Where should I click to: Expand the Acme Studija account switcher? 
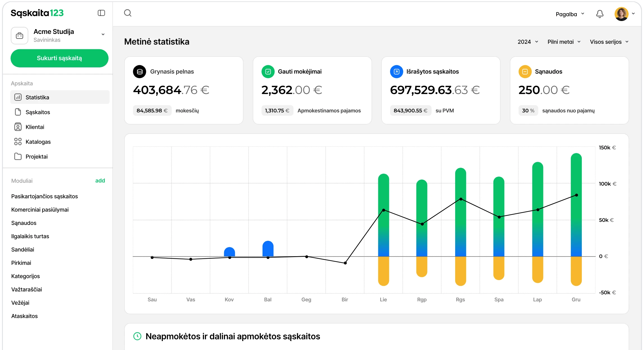[x=103, y=34]
